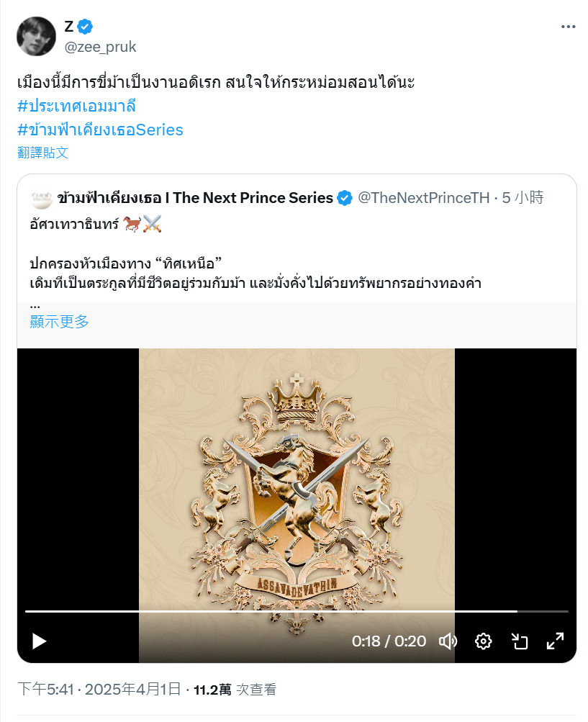Open video settings gear icon
The image size is (588, 722).
click(483, 641)
